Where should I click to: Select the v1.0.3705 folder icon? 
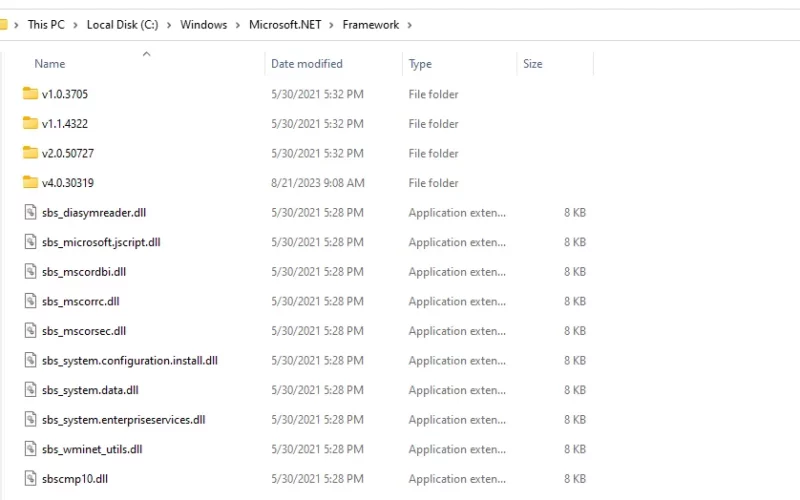tap(30, 93)
